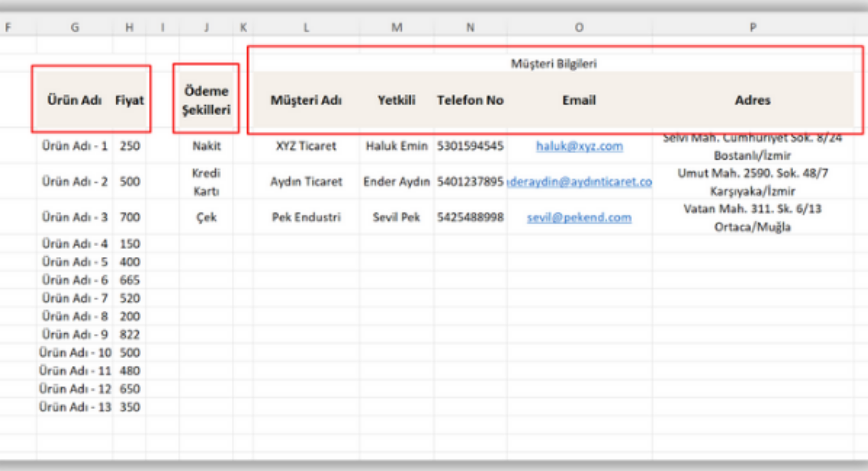
Task: Select the Müşteri Bilgileri merged cell
Action: pyautogui.click(x=553, y=63)
